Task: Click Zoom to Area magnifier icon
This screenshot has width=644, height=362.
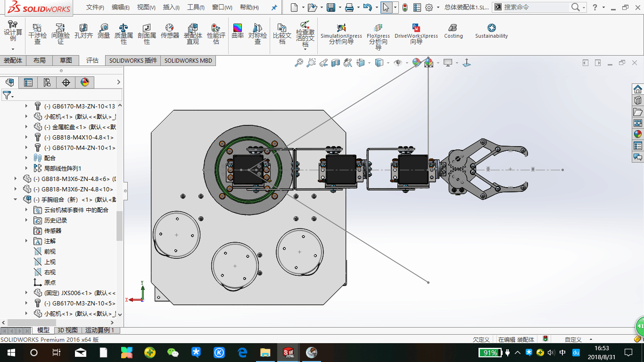Action: pyautogui.click(x=311, y=62)
